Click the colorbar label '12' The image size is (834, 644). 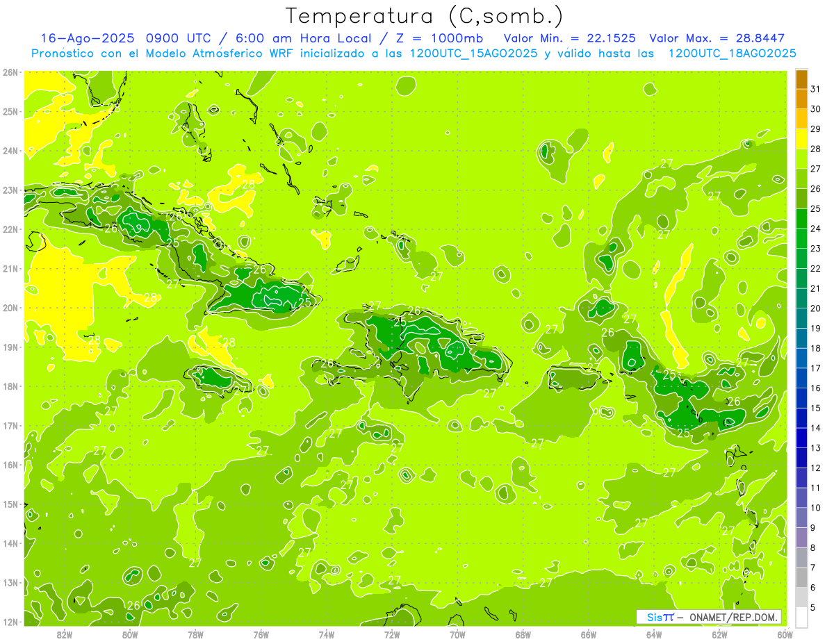[816, 468]
